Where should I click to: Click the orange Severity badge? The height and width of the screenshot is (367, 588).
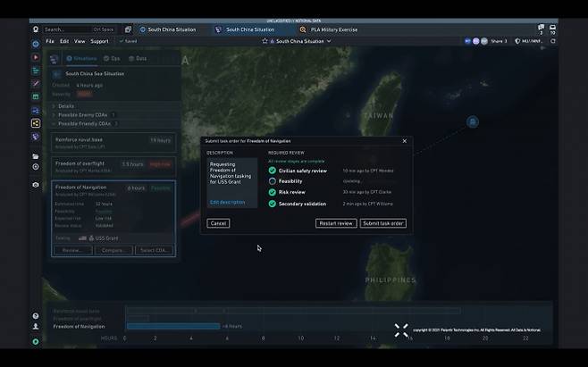(x=84, y=94)
